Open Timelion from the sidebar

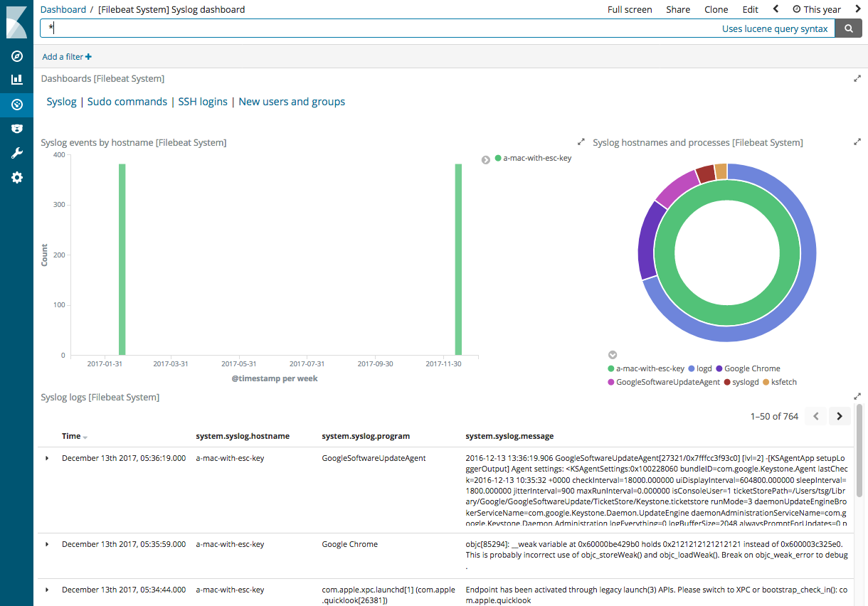[16, 129]
